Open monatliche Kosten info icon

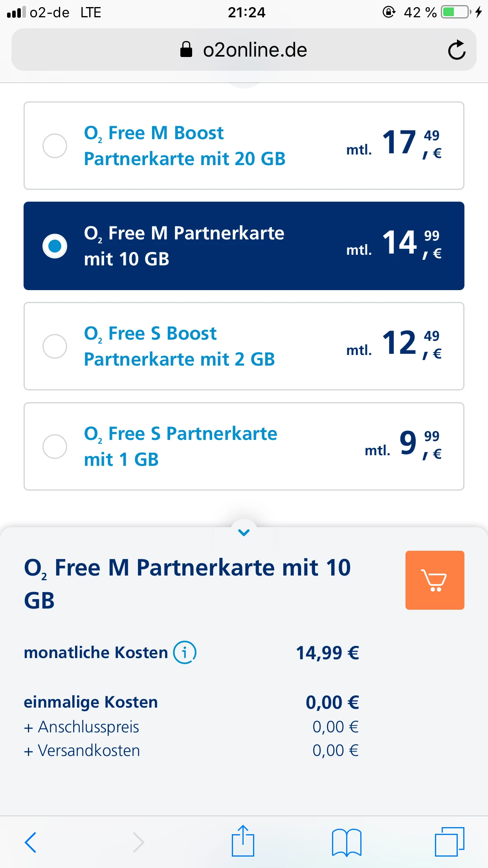pyautogui.click(x=185, y=653)
